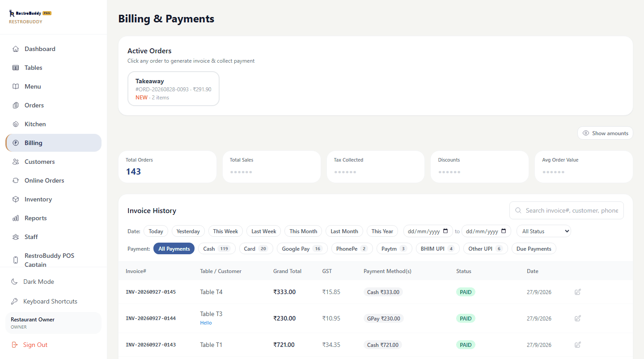This screenshot has width=644, height=359.
Task: Click the Dashboard home icon in sidebar
Action: tap(16, 49)
